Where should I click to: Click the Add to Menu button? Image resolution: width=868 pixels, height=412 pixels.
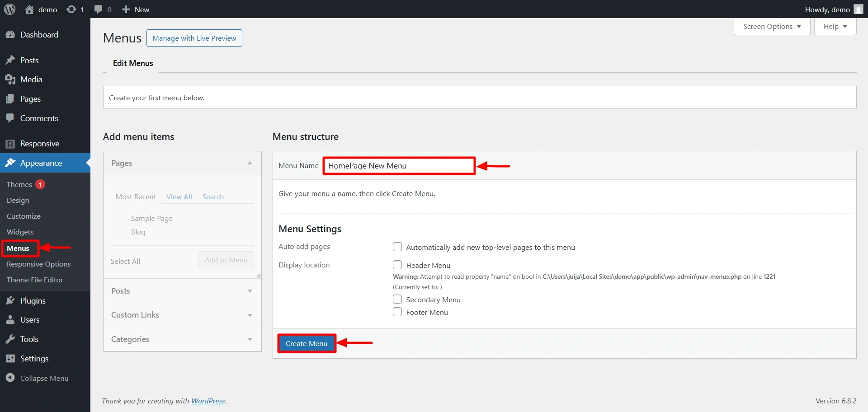pos(226,260)
